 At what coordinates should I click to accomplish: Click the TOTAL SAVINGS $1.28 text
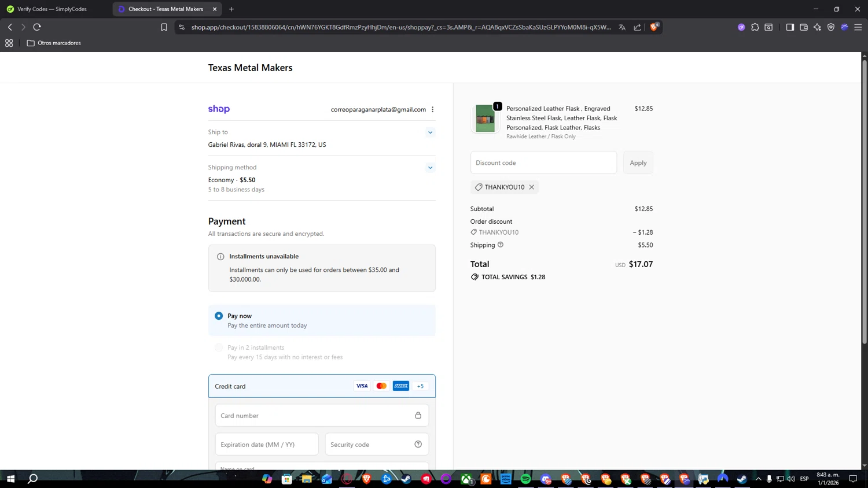coord(513,277)
